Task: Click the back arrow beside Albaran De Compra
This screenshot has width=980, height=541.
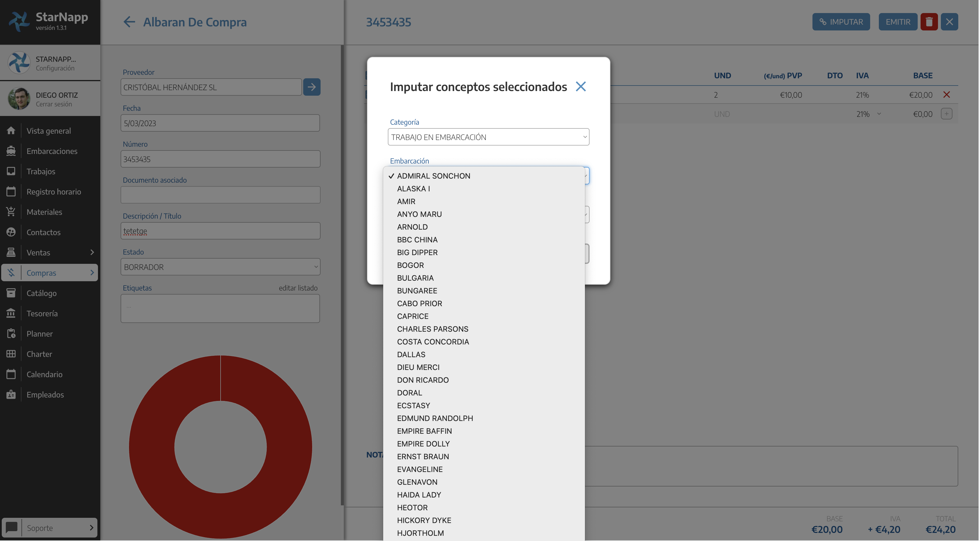Action: click(129, 22)
